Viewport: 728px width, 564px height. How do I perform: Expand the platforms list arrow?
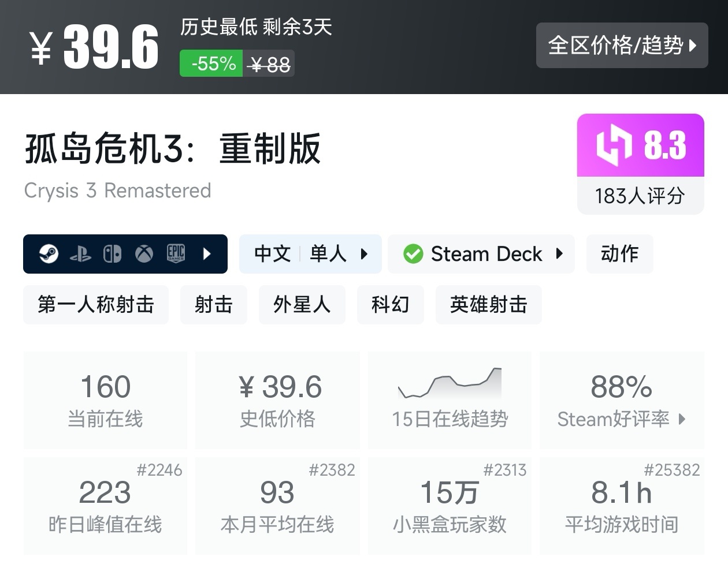207,254
